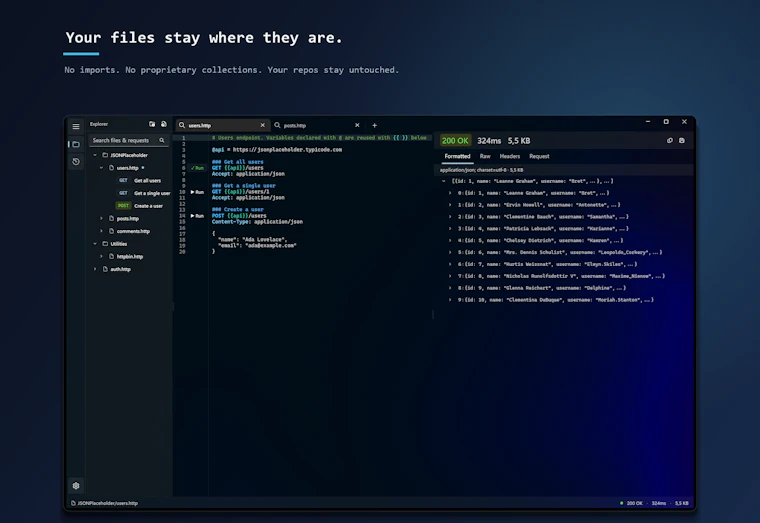Image resolution: width=760 pixels, height=523 pixels.
Task: Expand the Ervin Howell JSON entry
Action: 450,205
